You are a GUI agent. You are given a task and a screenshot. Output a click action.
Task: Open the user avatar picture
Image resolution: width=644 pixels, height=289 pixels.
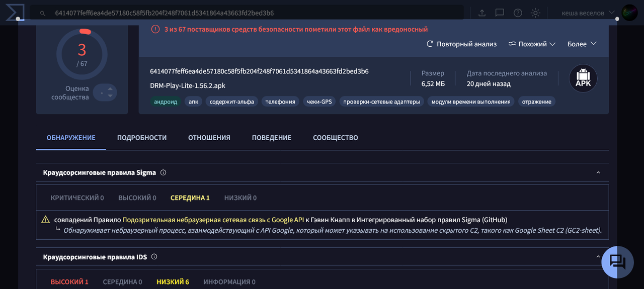tap(629, 13)
